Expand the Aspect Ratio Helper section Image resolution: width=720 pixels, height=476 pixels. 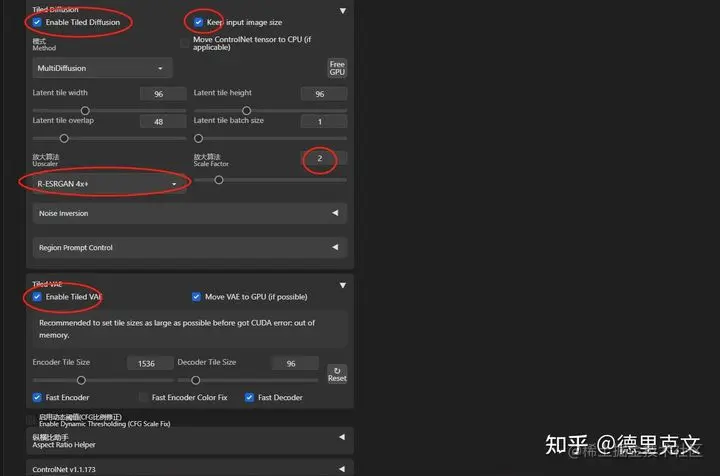(x=190, y=441)
